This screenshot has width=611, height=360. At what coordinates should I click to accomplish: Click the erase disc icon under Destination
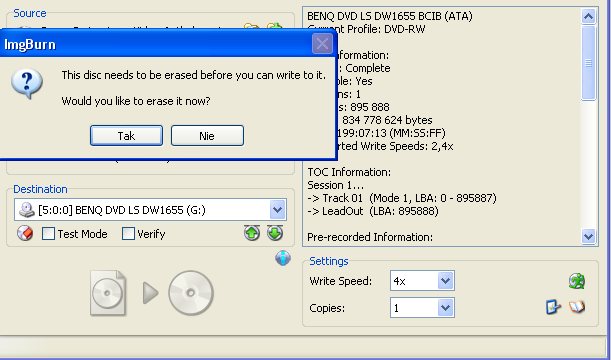click(x=25, y=233)
